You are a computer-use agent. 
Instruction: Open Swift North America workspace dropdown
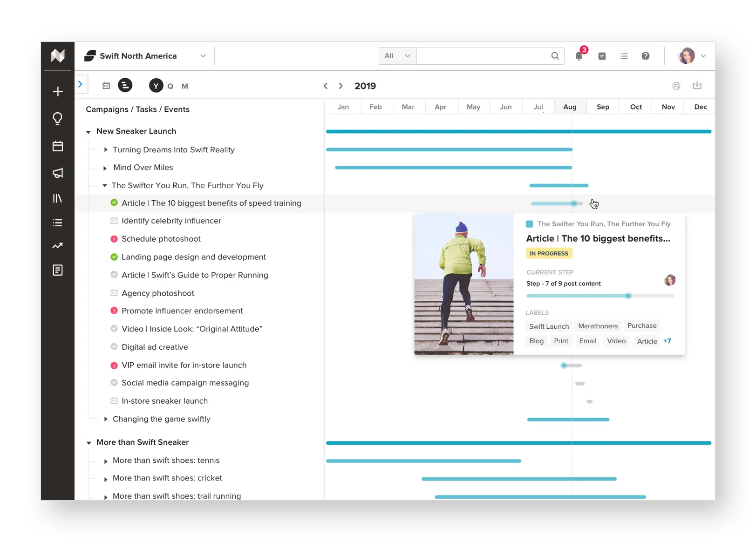click(145, 56)
